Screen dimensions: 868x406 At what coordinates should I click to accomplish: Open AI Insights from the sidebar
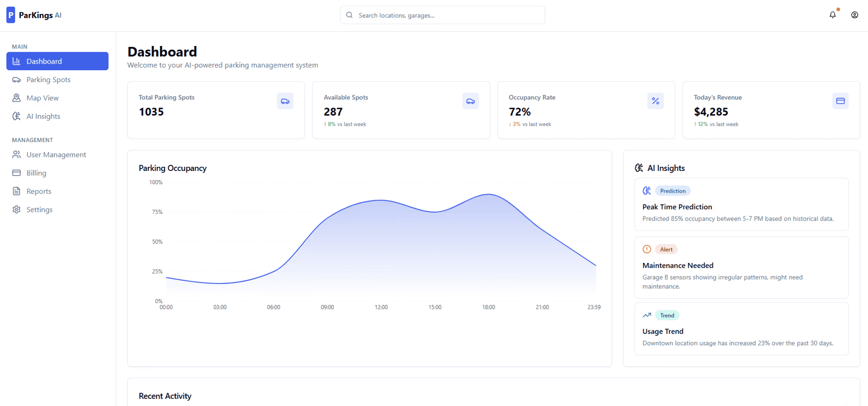pos(57,116)
